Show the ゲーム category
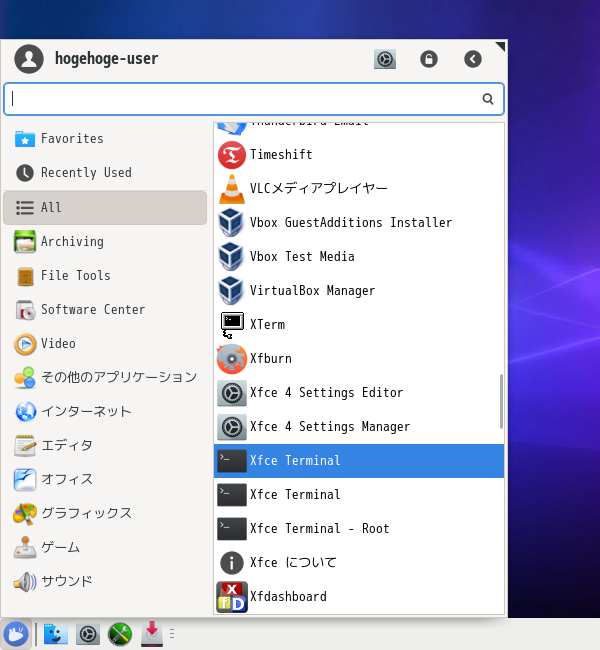600x650 pixels. click(x=105, y=548)
